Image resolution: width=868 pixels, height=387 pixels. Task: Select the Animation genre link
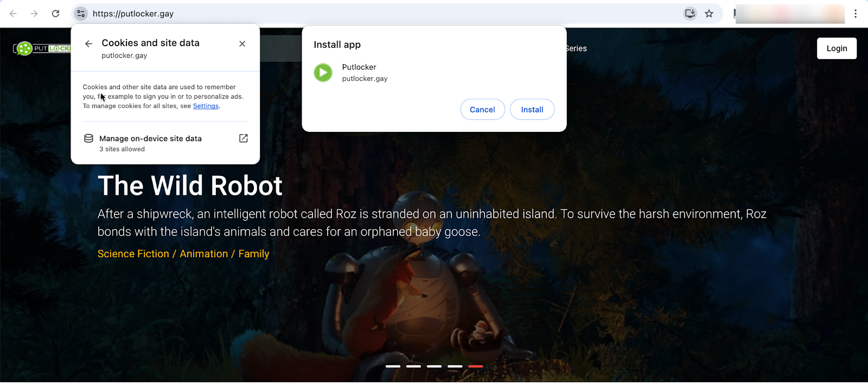(x=204, y=253)
